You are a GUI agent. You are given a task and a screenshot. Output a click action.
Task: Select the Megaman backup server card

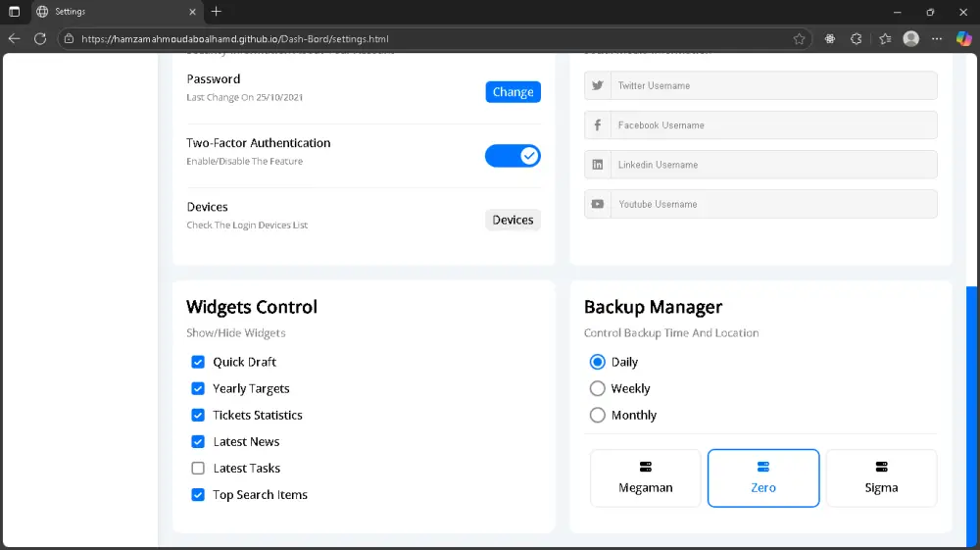coord(645,477)
